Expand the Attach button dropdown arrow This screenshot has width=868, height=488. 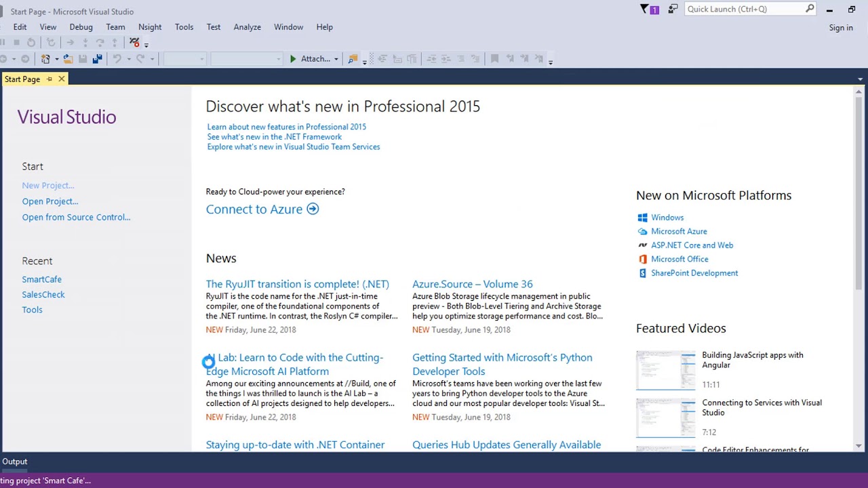pos(336,60)
